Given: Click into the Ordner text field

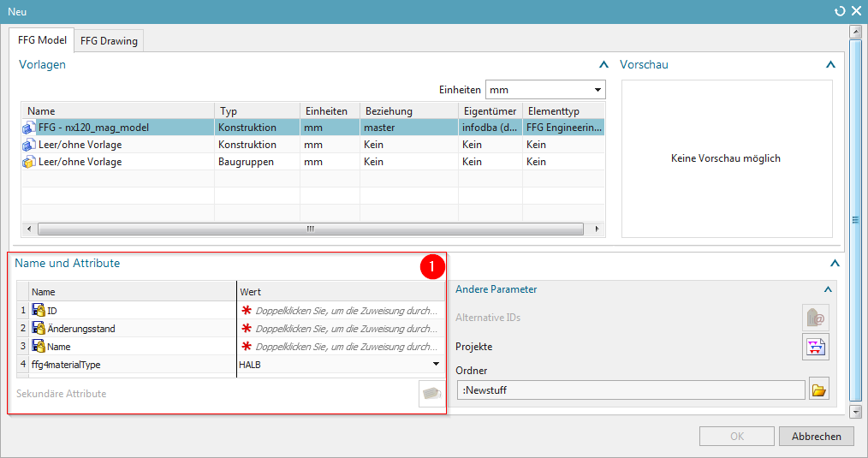Looking at the screenshot, I should [x=631, y=390].
